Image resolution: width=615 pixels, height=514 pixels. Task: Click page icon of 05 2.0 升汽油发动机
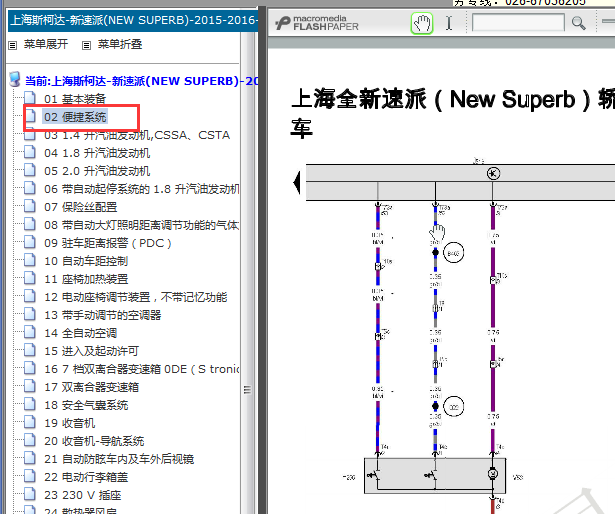pos(30,170)
